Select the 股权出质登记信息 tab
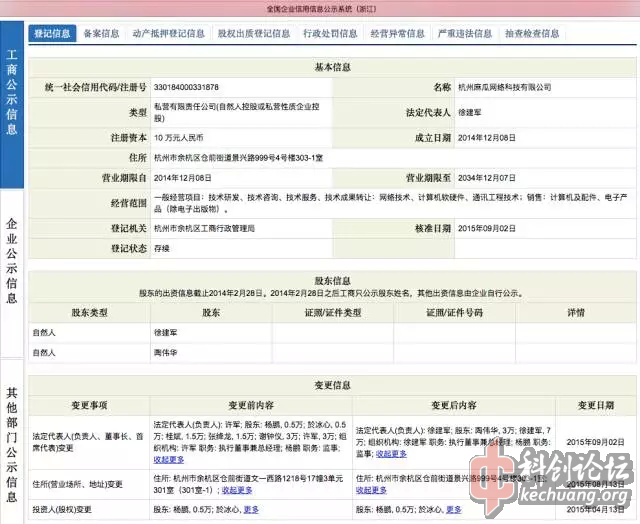 coord(253,33)
